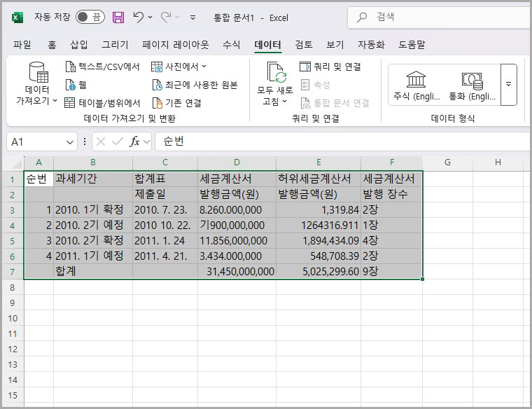This screenshot has width=532, height=409.
Task: Click cell A1 containing 순번
Action: click(x=38, y=179)
